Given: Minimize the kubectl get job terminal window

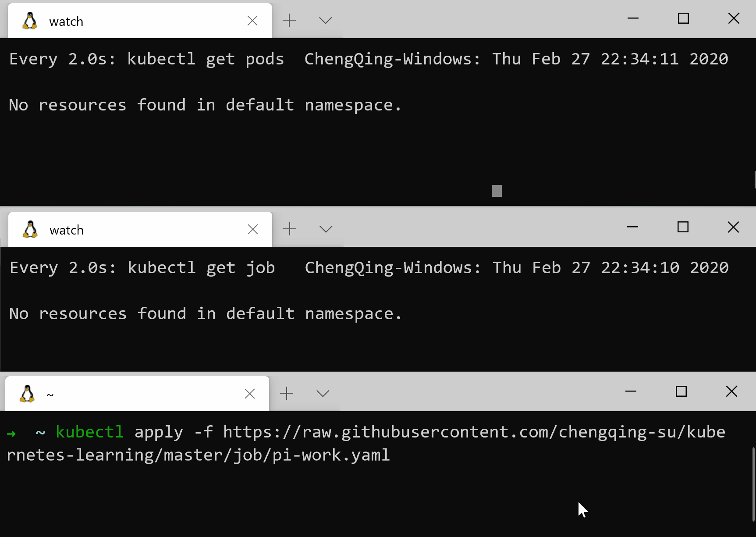Looking at the screenshot, I should tap(632, 227).
